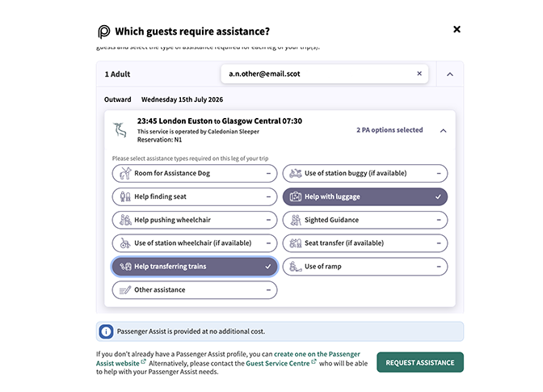Clear the email address field
Viewport: 543px width, 392px height.
(419, 74)
